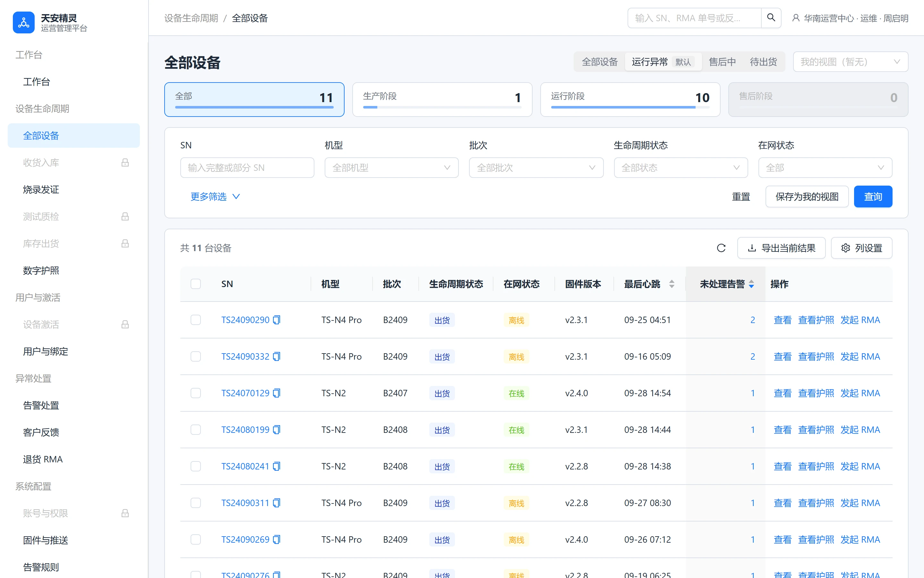Check the row checkbox for TS24090269
The width and height of the screenshot is (924, 578).
[196, 540]
